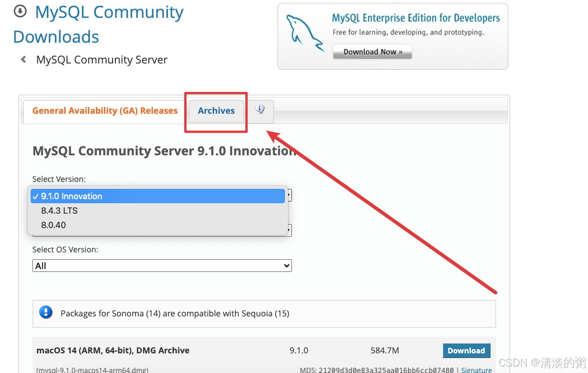The image size is (588, 373).
Task: Click the MySQL dolphin logo in the banner
Action: click(x=305, y=33)
